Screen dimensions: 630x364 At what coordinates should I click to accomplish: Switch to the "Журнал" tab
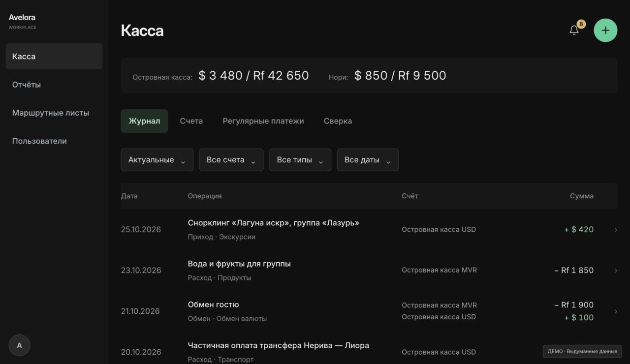coord(144,121)
